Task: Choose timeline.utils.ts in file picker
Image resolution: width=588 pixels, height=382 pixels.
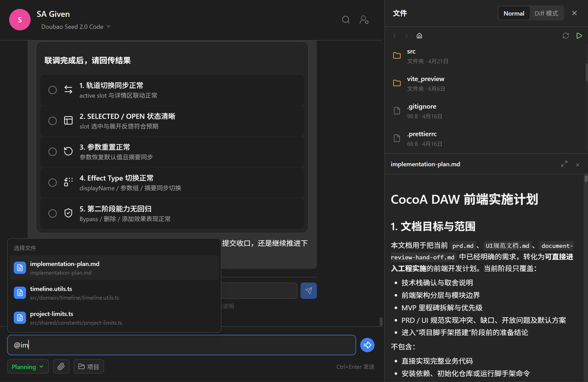Action: [x=114, y=293]
